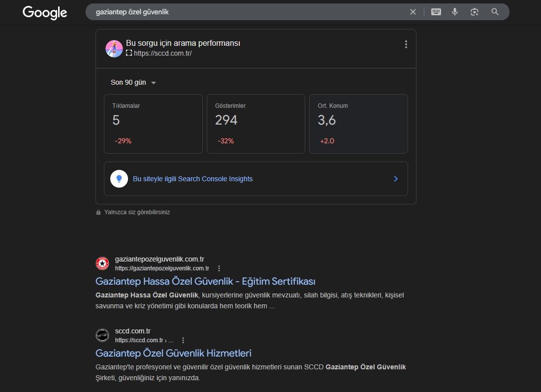Select the Ort. Konum metric card

[358, 124]
